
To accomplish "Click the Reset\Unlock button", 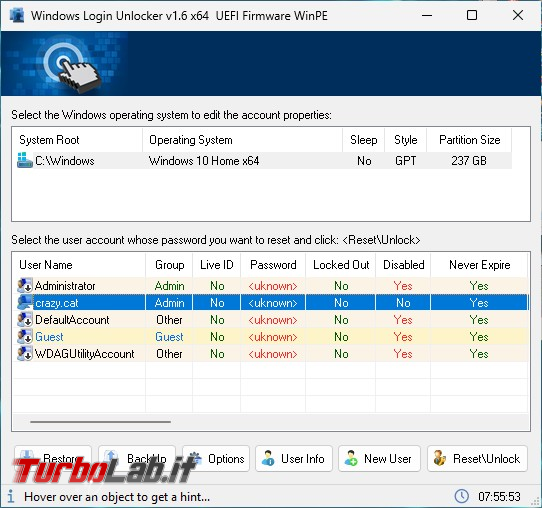I will 477,459.
